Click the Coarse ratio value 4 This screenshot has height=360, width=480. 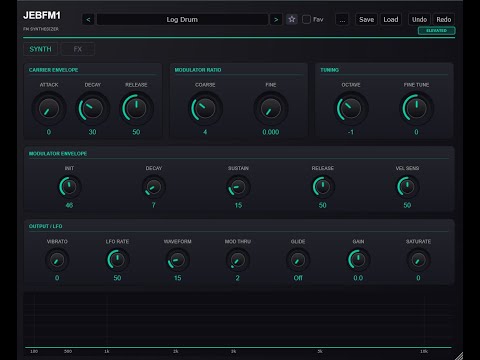205,132
